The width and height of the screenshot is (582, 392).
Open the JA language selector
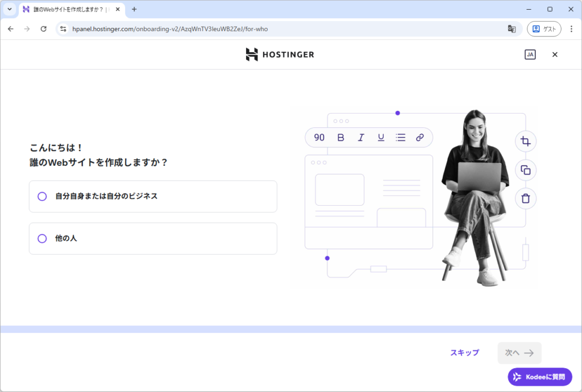pyautogui.click(x=530, y=55)
